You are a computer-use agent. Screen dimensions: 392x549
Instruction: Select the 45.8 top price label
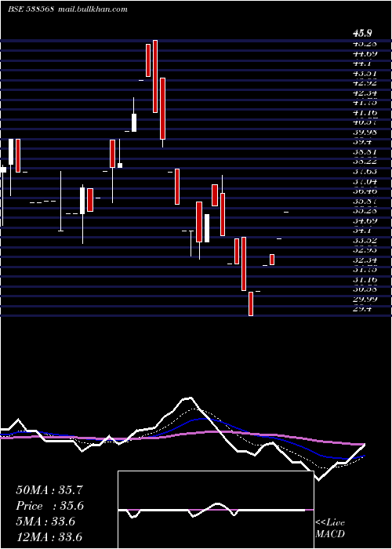click(362, 34)
